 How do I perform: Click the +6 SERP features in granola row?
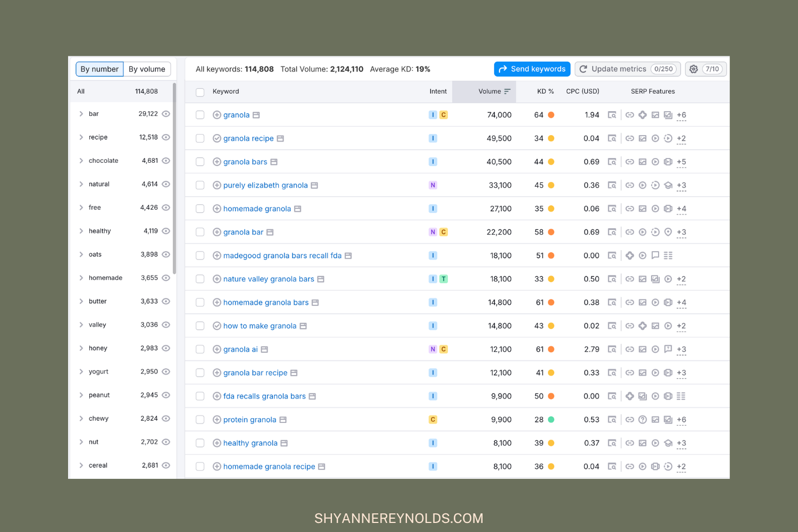(681, 115)
